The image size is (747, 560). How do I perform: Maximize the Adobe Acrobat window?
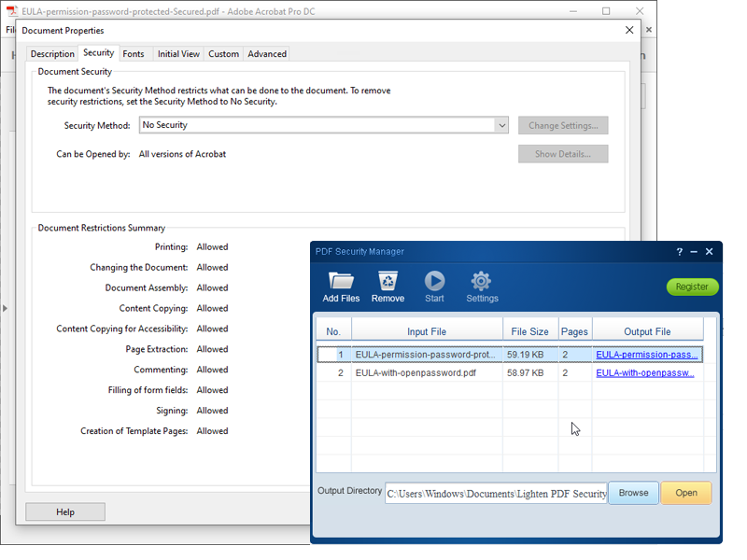tap(606, 11)
